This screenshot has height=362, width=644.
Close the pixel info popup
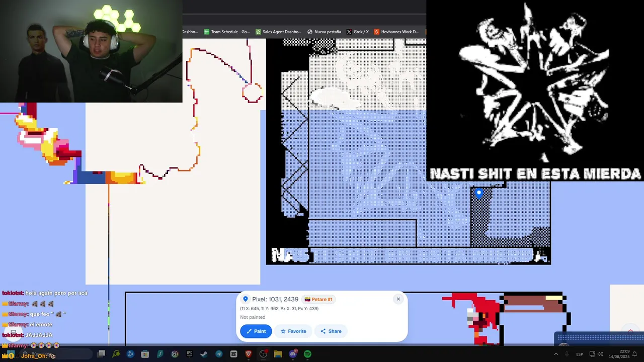(x=398, y=299)
